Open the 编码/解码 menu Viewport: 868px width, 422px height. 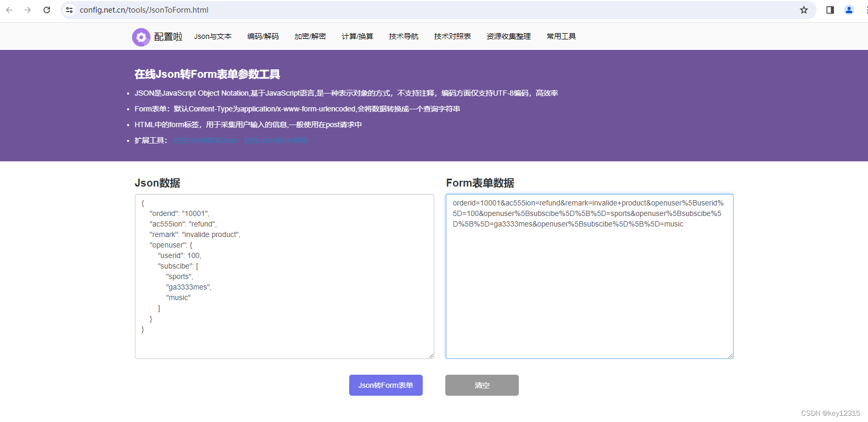(263, 36)
